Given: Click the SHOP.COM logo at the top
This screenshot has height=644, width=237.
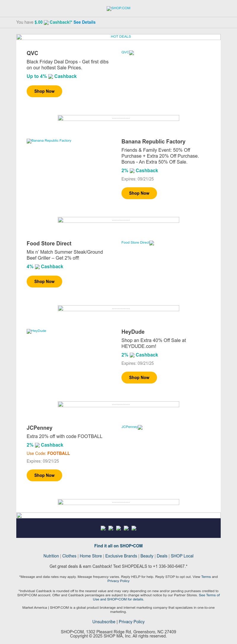Looking at the screenshot, I should 118,9.
